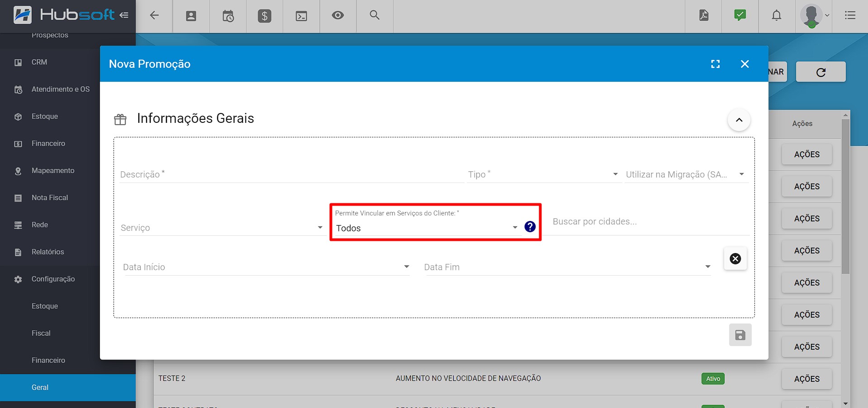Open the top-level Estoque sidebar menu with the cube icon
The height and width of the screenshot is (408, 868).
click(45, 117)
